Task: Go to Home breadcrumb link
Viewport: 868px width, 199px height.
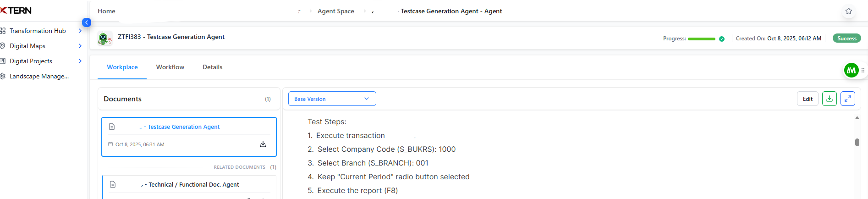Action: coord(106,11)
